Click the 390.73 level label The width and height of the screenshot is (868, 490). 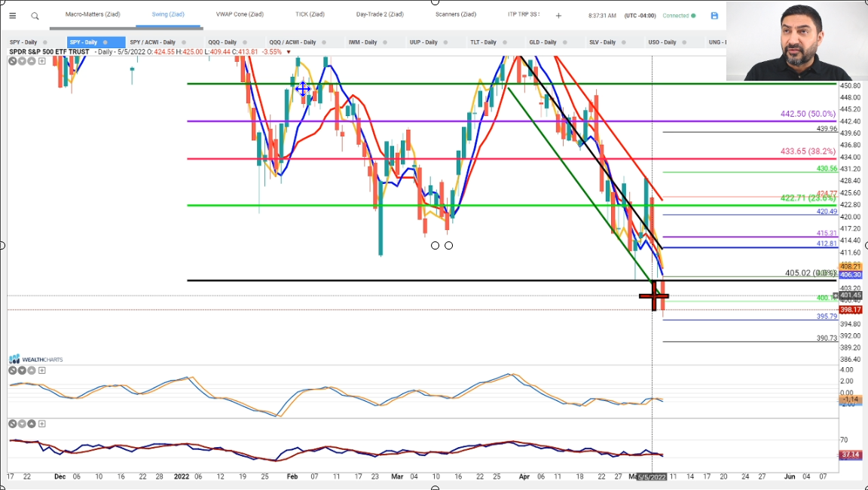[x=827, y=338]
